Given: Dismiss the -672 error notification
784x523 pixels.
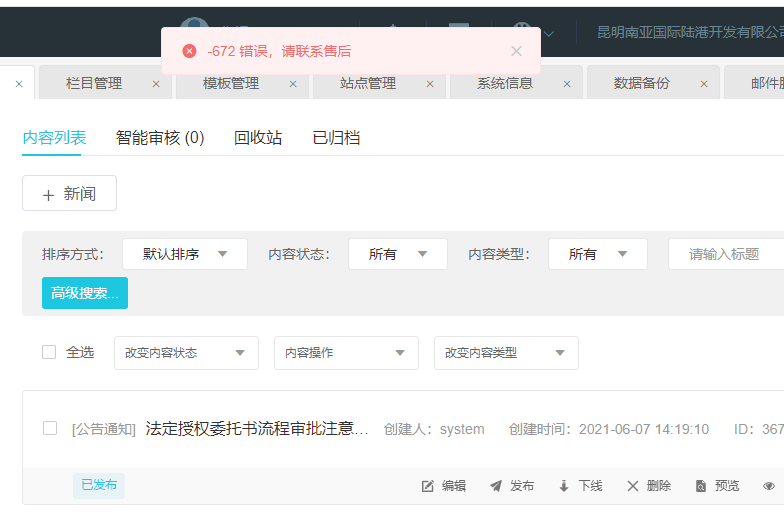Looking at the screenshot, I should click(x=516, y=51).
